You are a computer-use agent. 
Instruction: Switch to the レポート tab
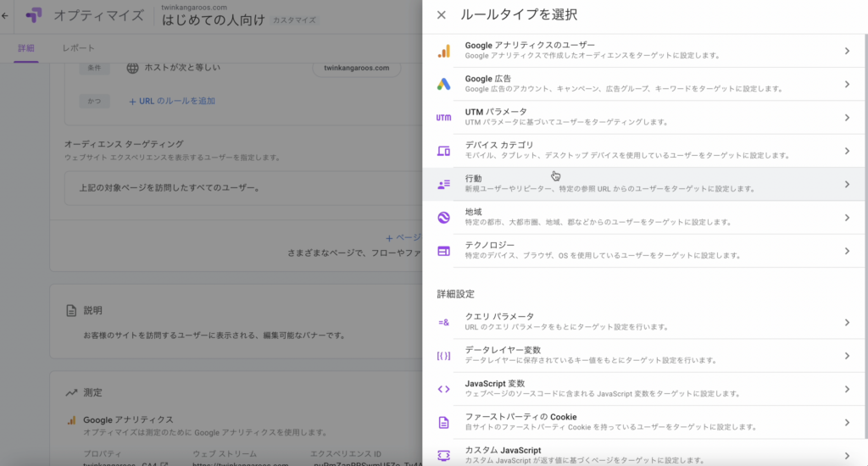coord(78,48)
